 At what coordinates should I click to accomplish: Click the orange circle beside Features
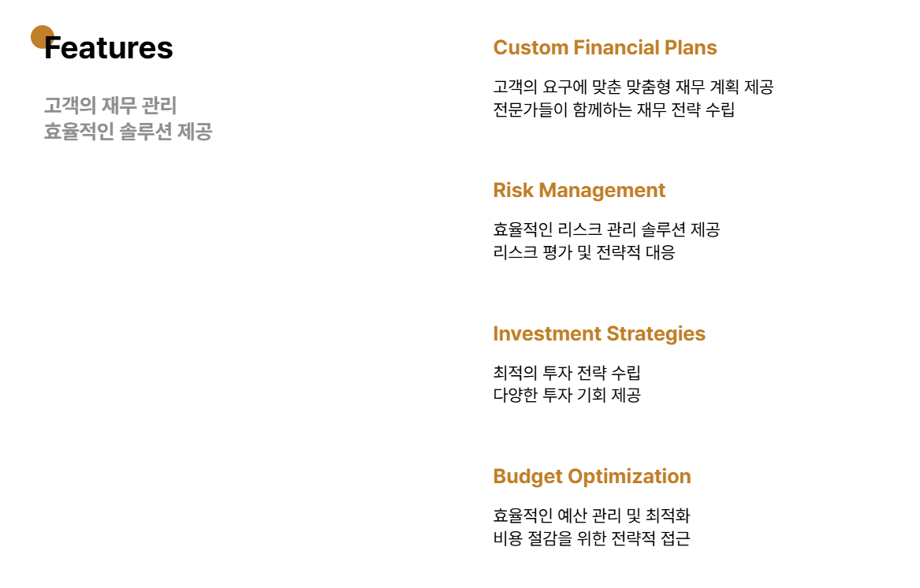tap(39, 35)
